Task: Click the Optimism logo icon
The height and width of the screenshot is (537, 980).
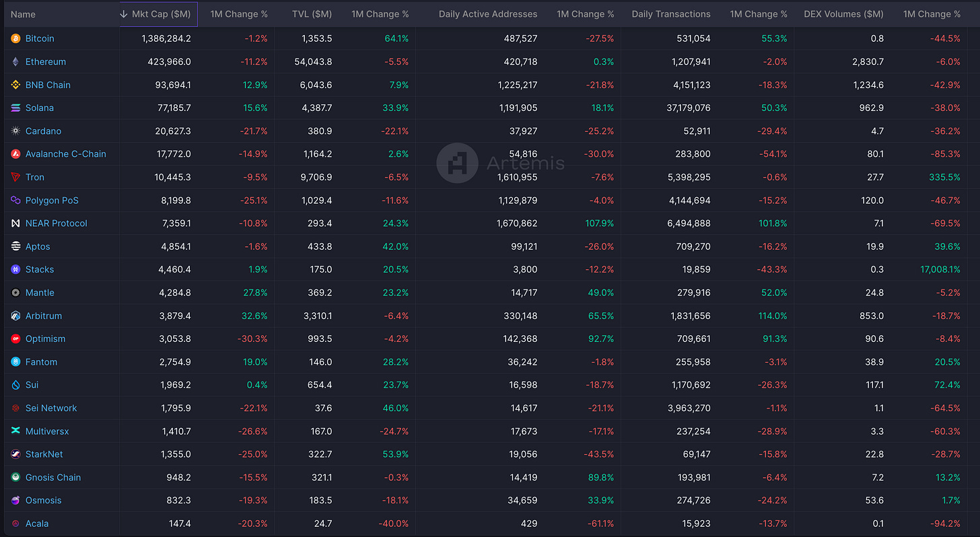Action: tap(15, 338)
